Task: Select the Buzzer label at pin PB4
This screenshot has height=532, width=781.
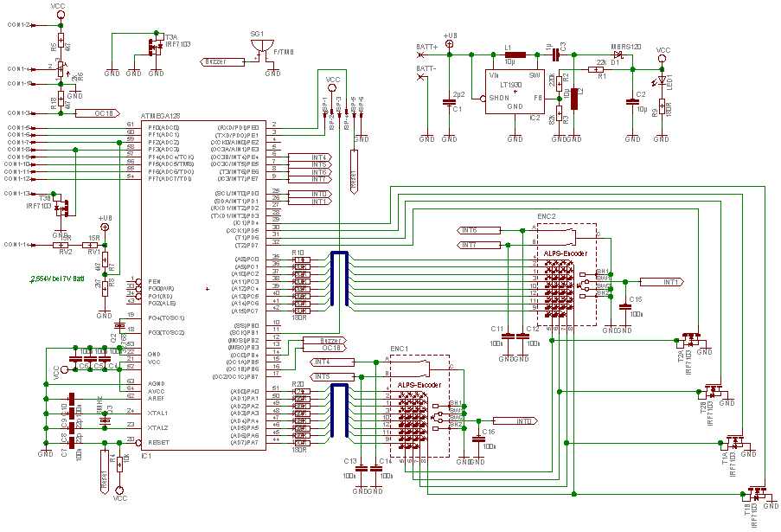Action: (x=324, y=341)
